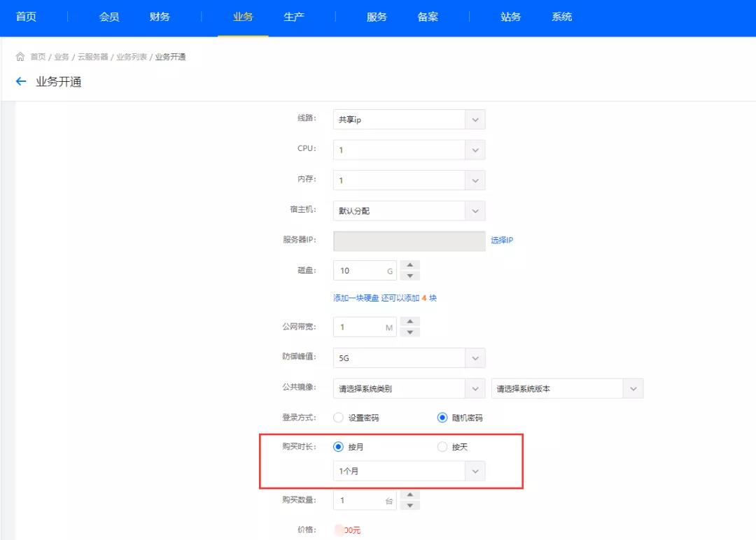Decrease 购买数量 with down arrow
This screenshot has height=540, width=756.
(409, 505)
